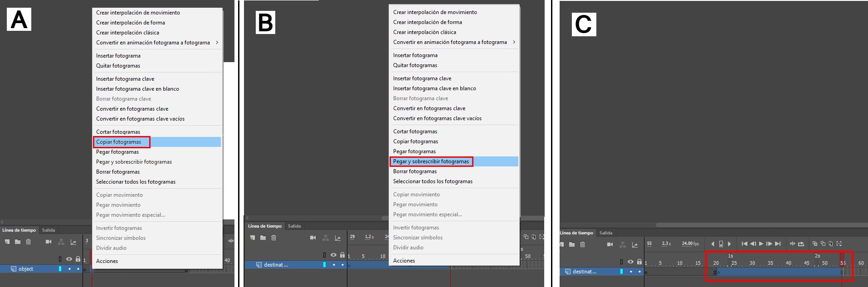Viewport: 868px width, 287px height.
Task: Go to first frame in panel C
Action: 744,244
